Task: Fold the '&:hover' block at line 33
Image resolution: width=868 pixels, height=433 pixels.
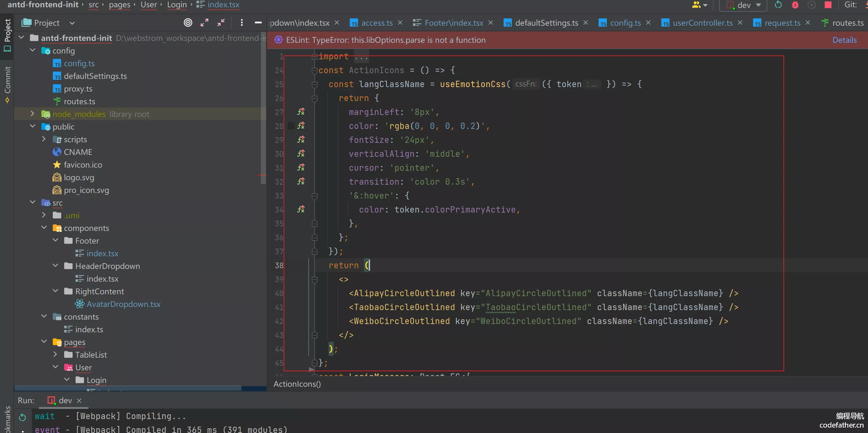Action: 314,196
